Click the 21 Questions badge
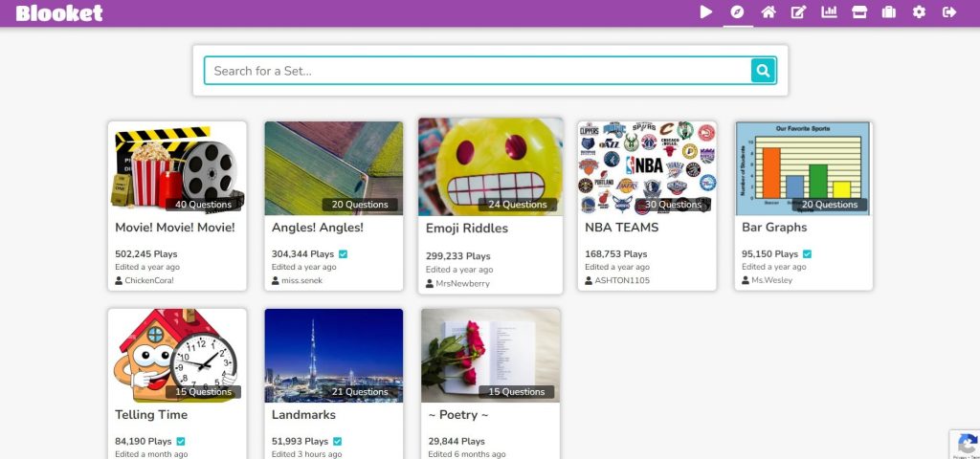 (360, 392)
